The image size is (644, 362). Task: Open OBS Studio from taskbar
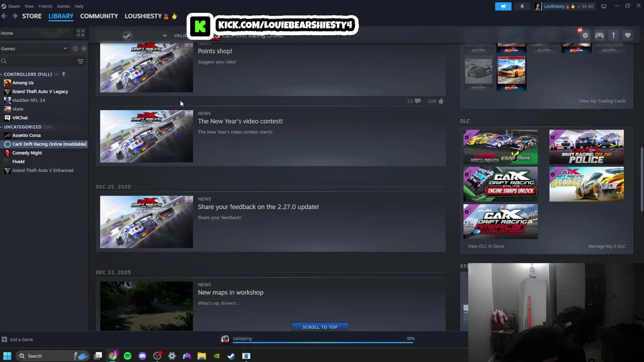[x=157, y=356]
